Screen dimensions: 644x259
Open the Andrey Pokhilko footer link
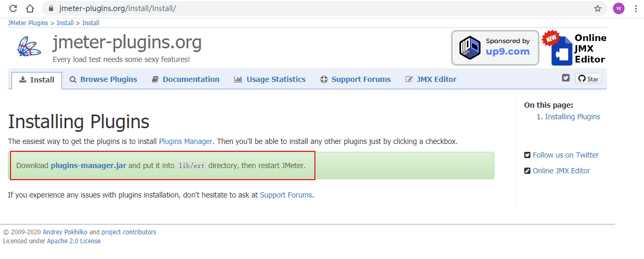click(65, 232)
